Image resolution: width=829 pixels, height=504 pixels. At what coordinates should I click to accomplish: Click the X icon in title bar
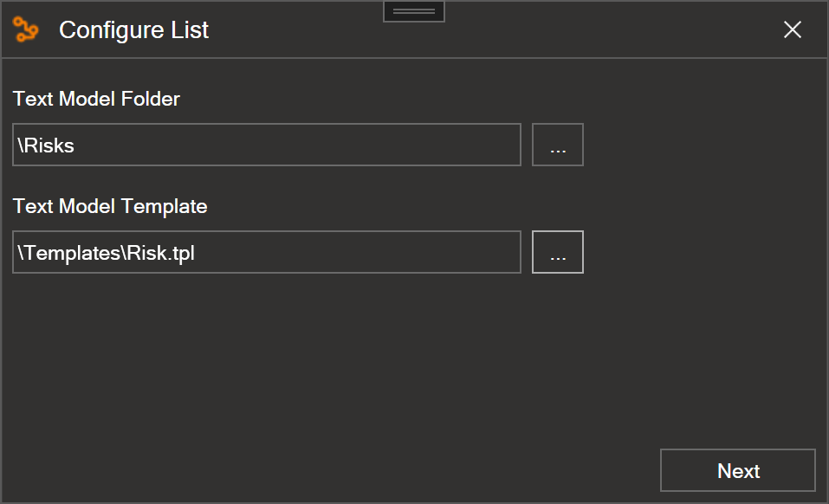793,29
